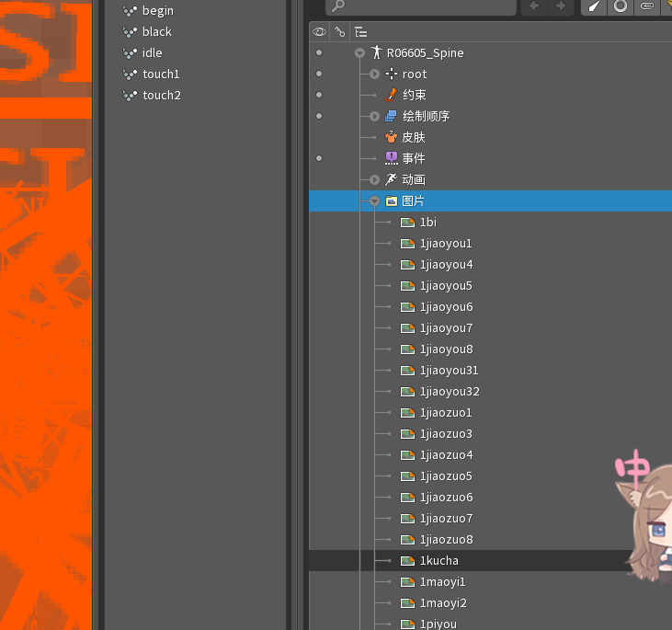Viewport: 672px width, 630px height.
Task: Toggle visibility dot for root bone
Action: [319, 74]
